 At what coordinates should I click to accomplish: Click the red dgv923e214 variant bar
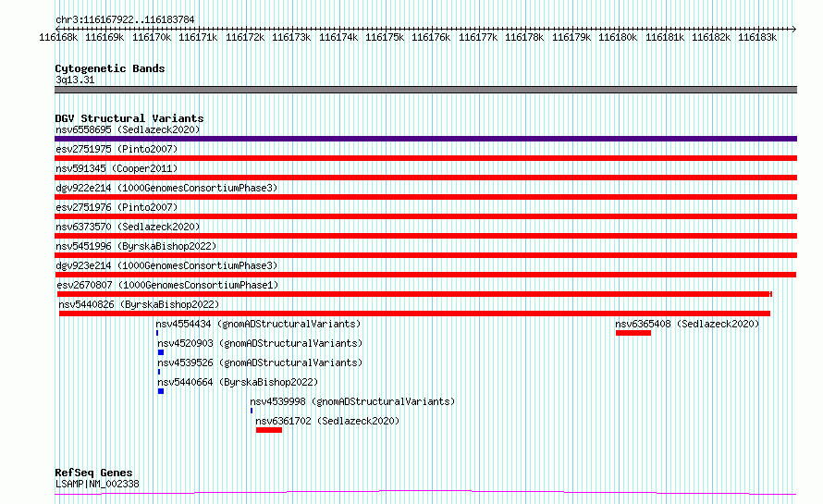pos(425,275)
